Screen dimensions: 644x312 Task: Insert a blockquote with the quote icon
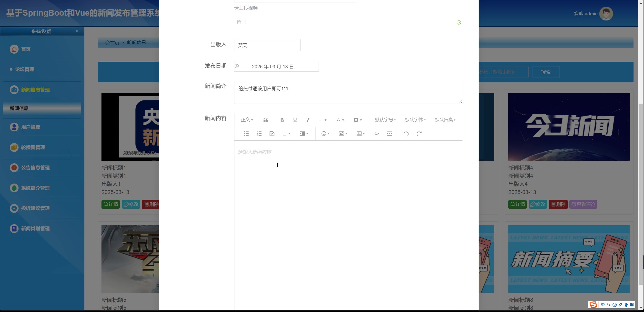click(265, 120)
